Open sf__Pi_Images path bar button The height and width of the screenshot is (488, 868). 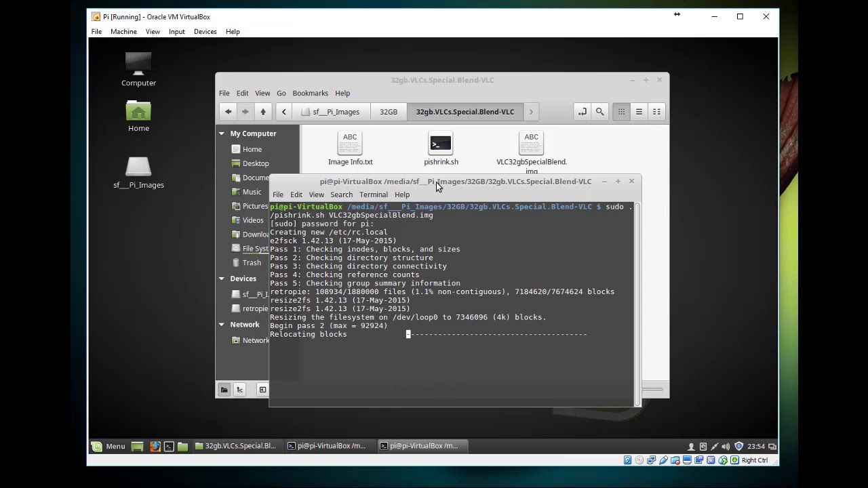[x=330, y=112]
